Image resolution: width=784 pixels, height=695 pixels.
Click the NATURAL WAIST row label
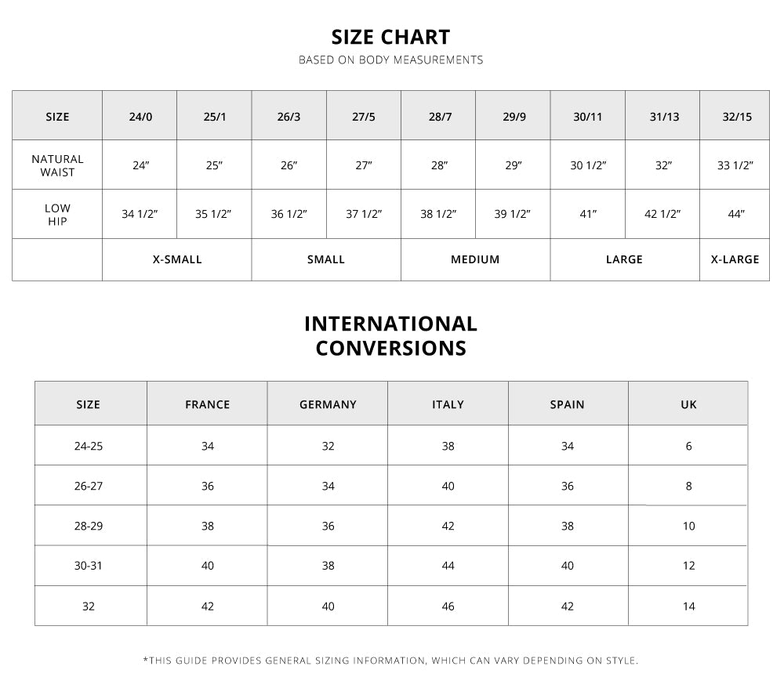click(57, 165)
